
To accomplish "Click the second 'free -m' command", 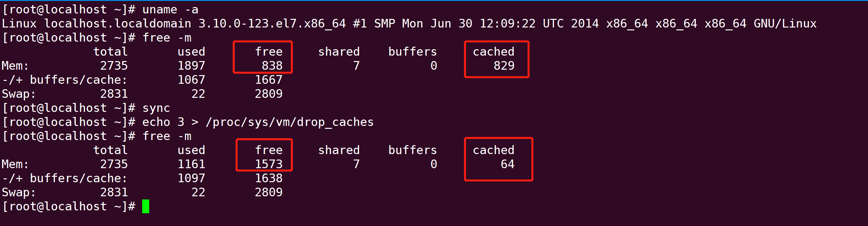I will [167, 136].
